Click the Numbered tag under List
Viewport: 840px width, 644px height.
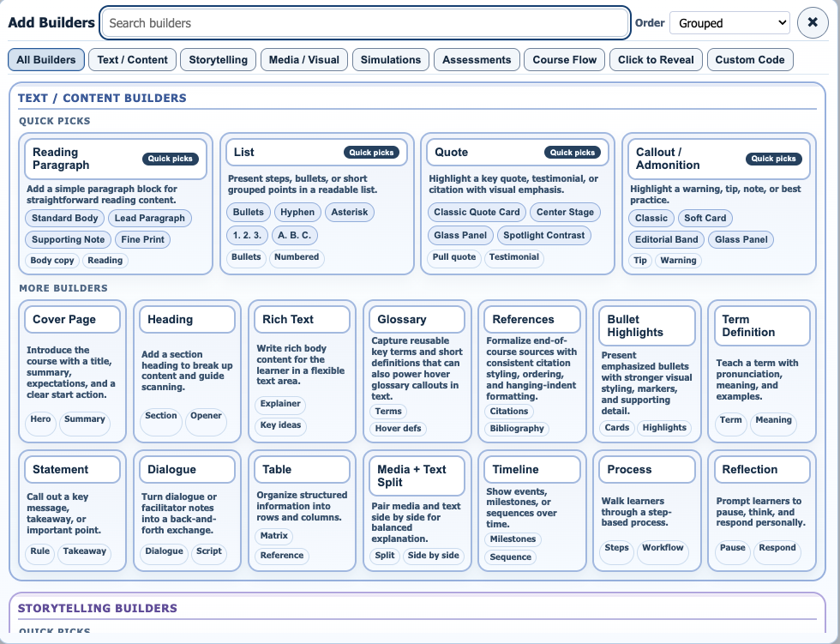(297, 257)
